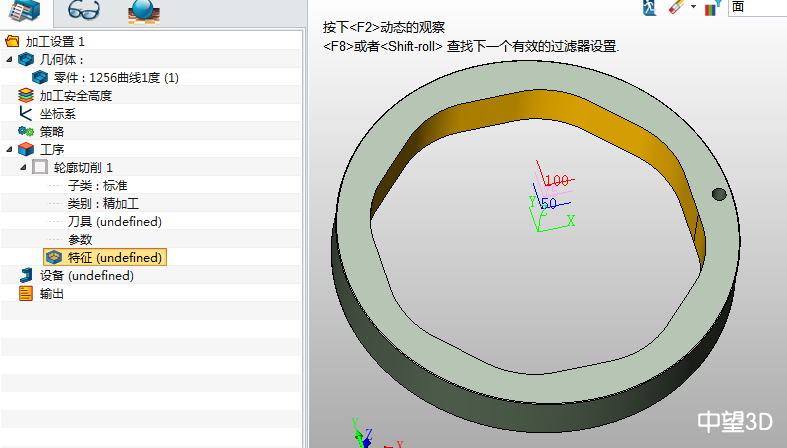The height and width of the screenshot is (448, 787).
Task: Click the color filter icon
Action: point(711,8)
